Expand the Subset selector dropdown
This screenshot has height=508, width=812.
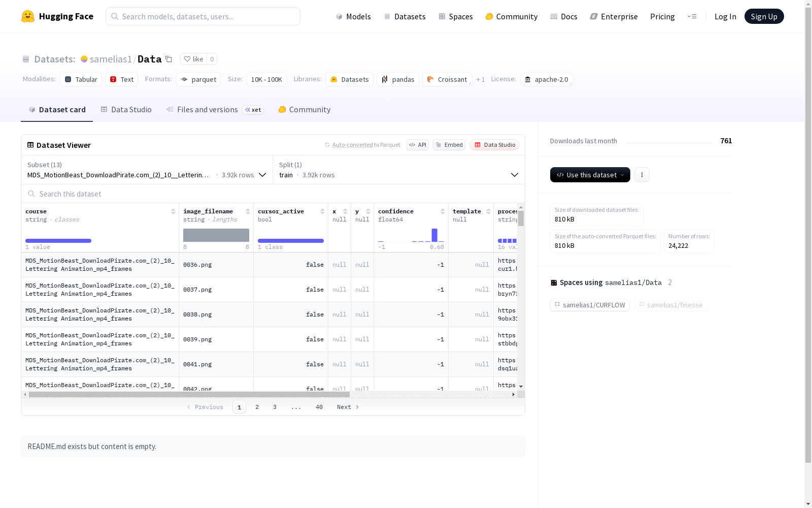[x=147, y=170]
